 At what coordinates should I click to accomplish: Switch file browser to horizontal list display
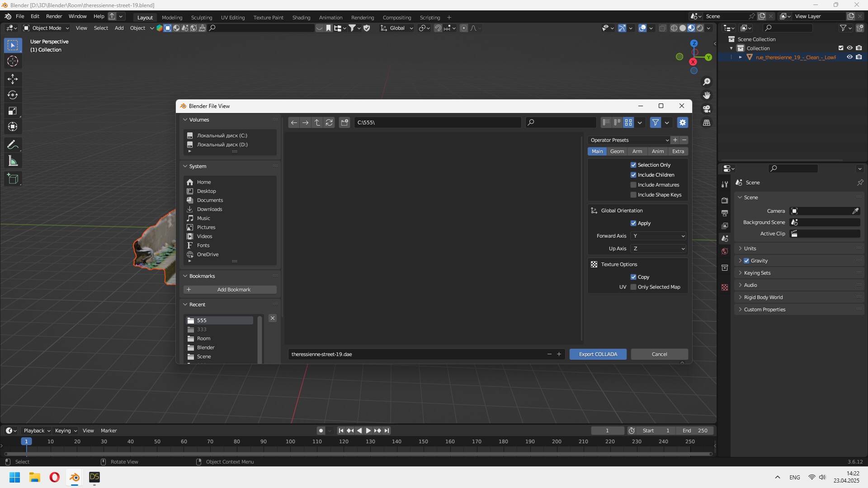coord(617,122)
